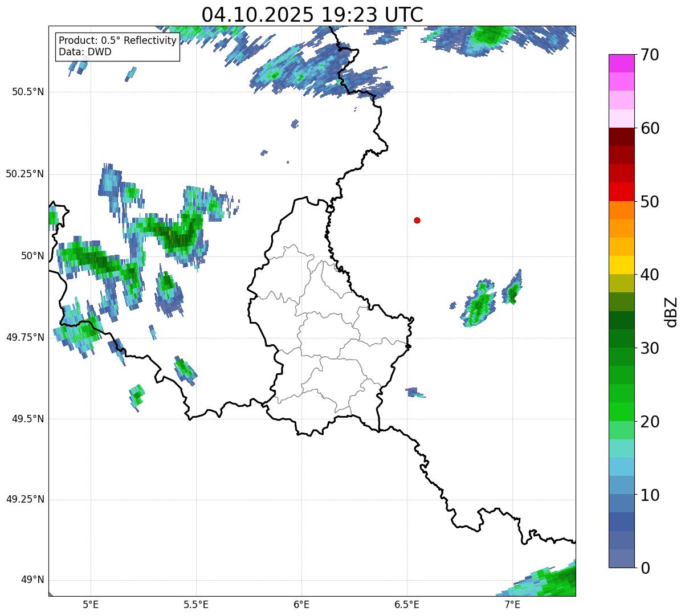685x616 pixels.
Task: Click the 6°E longitude label
Action: tap(301, 605)
